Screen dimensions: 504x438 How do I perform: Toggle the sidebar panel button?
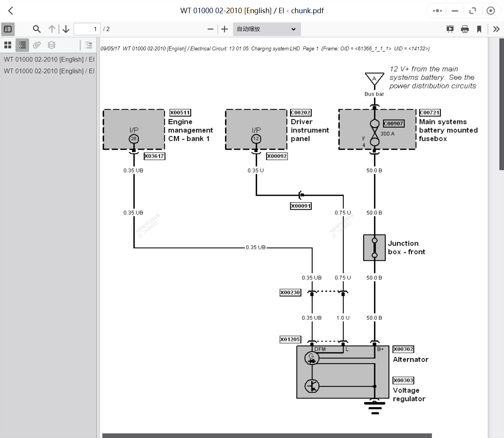coord(8,29)
